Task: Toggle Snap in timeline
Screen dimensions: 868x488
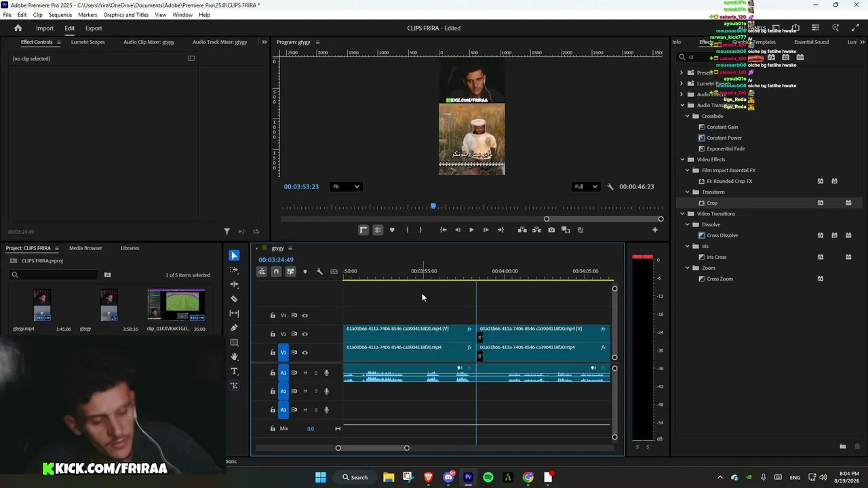Action: [x=276, y=272]
